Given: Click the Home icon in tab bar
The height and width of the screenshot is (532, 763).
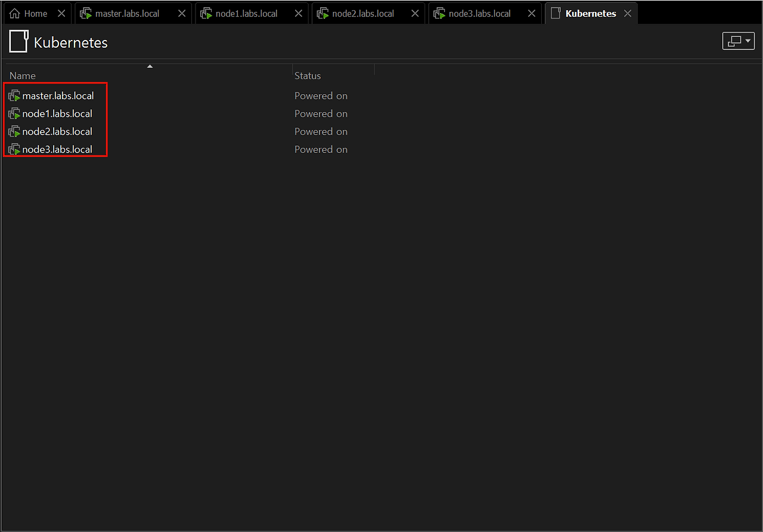Looking at the screenshot, I should click(x=15, y=14).
